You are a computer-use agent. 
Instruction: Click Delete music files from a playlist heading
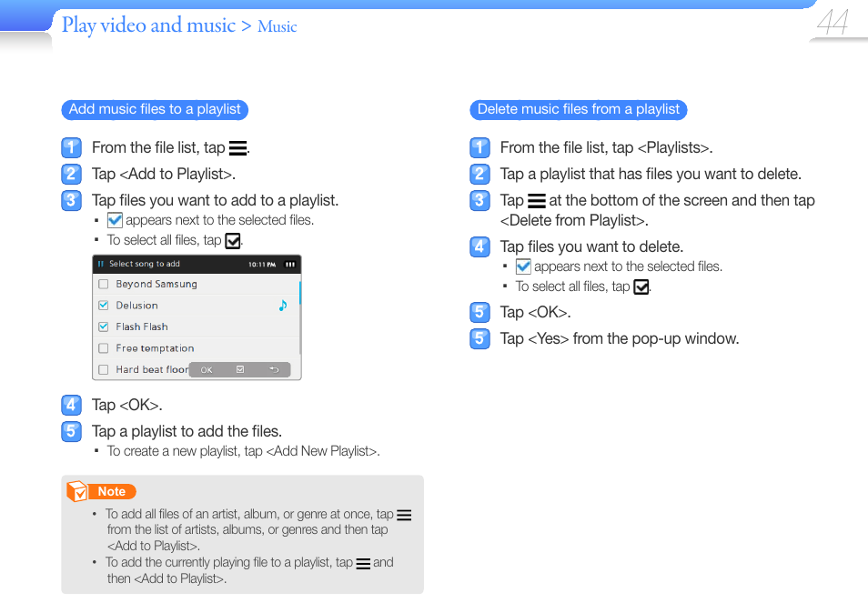click(x=579, y=109)
